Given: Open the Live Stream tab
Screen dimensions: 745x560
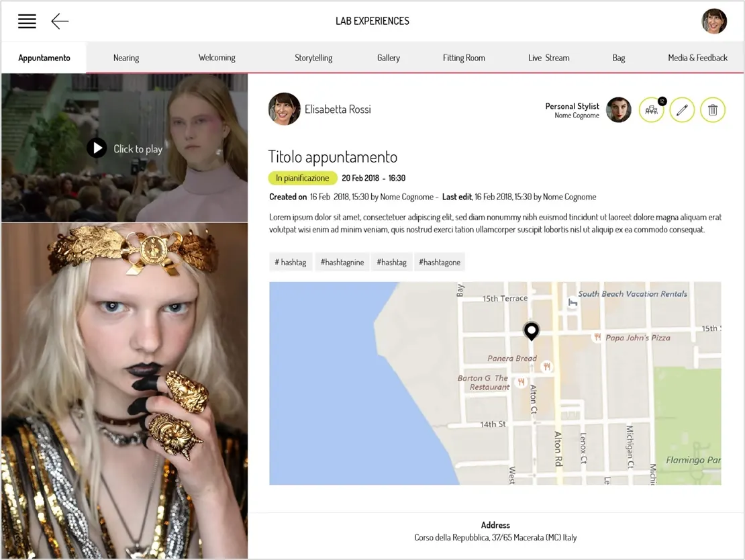Looking at the screenshot, I should click(549, 58).
